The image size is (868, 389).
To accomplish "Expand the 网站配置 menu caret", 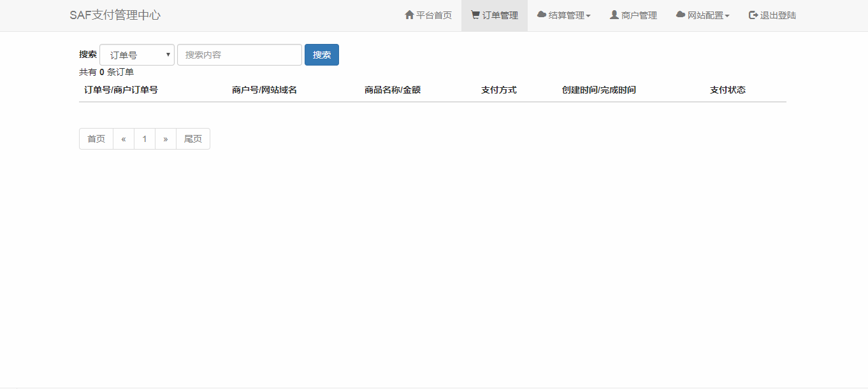I will pyautogui.click(x=727, y=16).
